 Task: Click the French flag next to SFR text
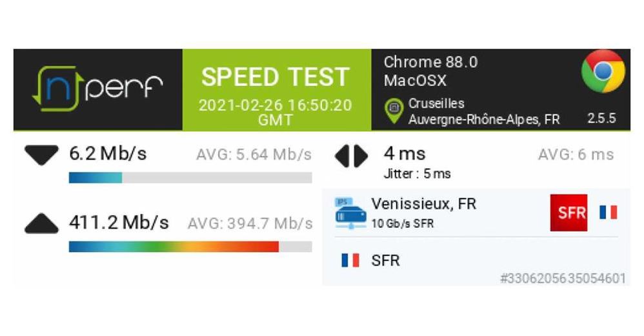pos(350,260)
